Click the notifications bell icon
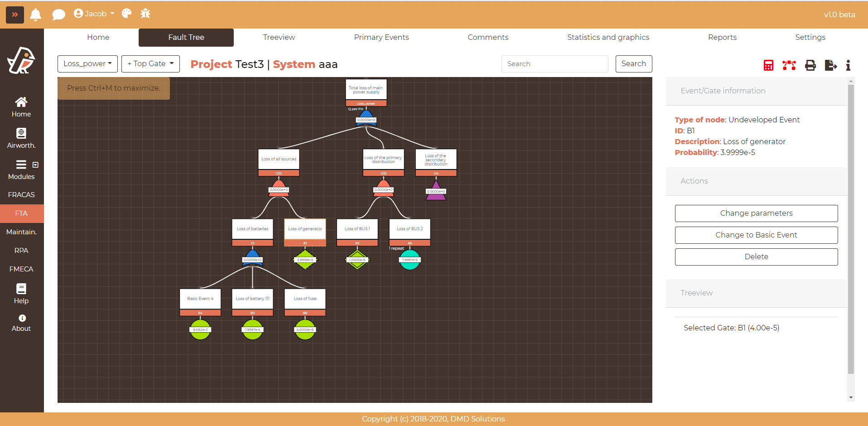This screenshot has height=426, width=868. coord(35,15)
